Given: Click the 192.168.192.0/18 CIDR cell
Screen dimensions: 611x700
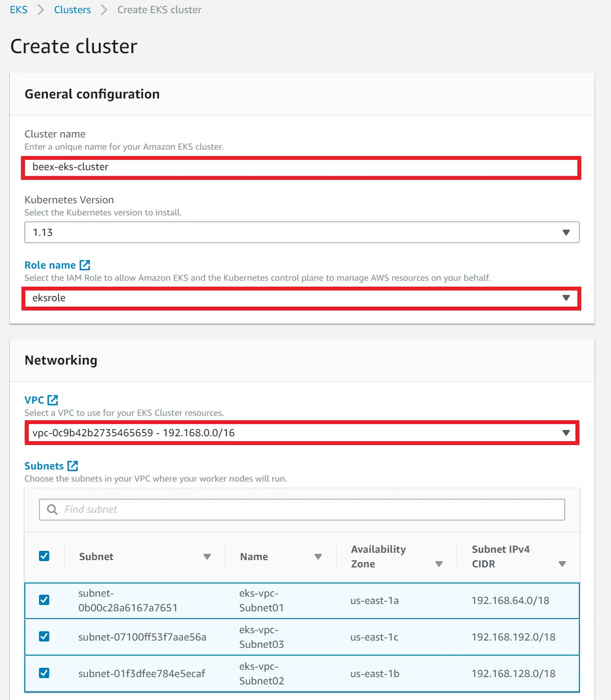Looking at the screenshot, I should tap(514, 637).
